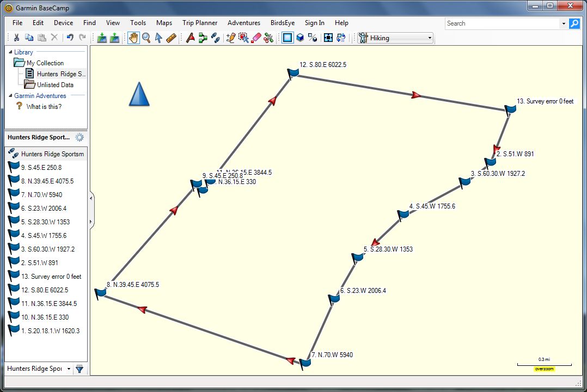Select waypoint 6. S.23.W 2006.4 in list
This screenshot has height=392, width=587.
pyautogui.click(x=47, y=208)
